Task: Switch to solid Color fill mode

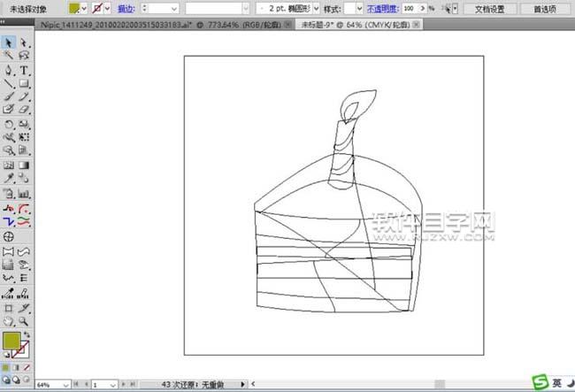Action: 5,367
